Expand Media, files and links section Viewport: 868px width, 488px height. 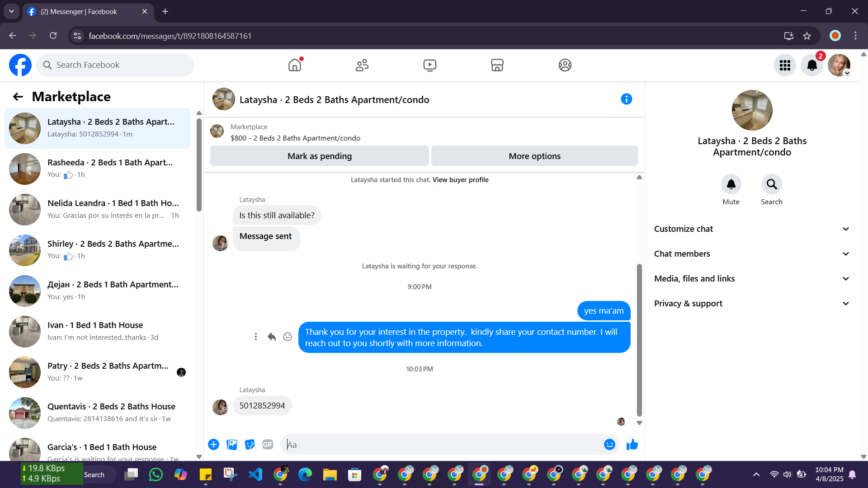[751, 279]
